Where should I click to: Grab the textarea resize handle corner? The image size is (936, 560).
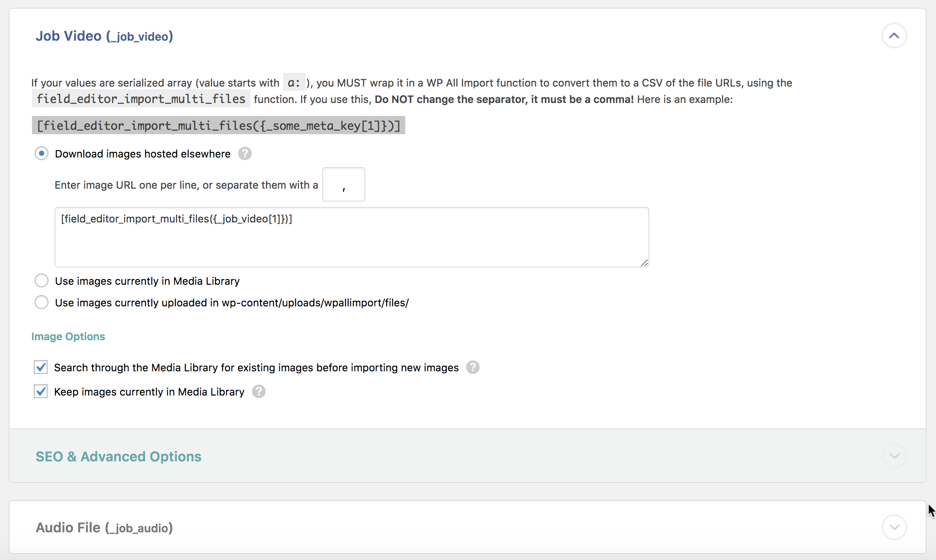coord(645,263)
